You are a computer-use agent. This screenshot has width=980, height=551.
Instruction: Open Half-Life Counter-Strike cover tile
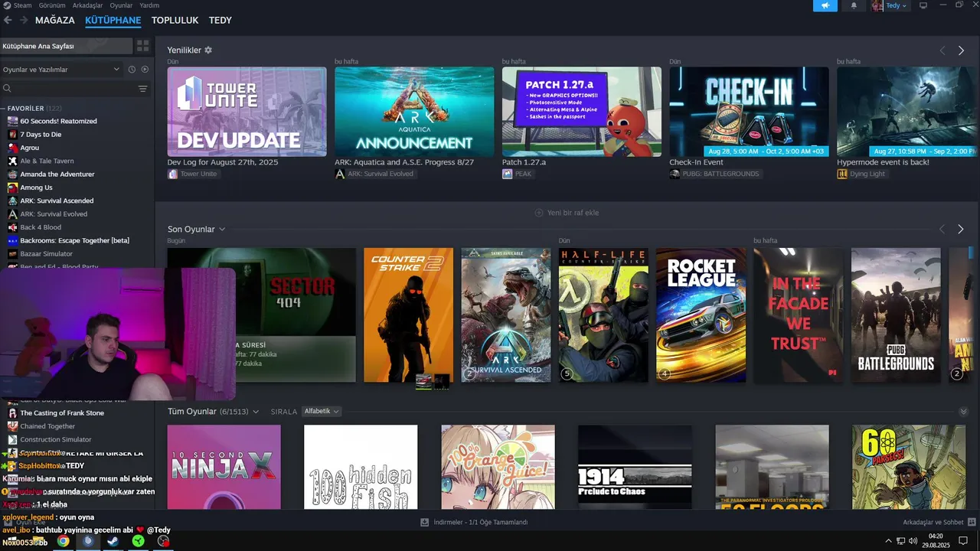coord(603,315)
